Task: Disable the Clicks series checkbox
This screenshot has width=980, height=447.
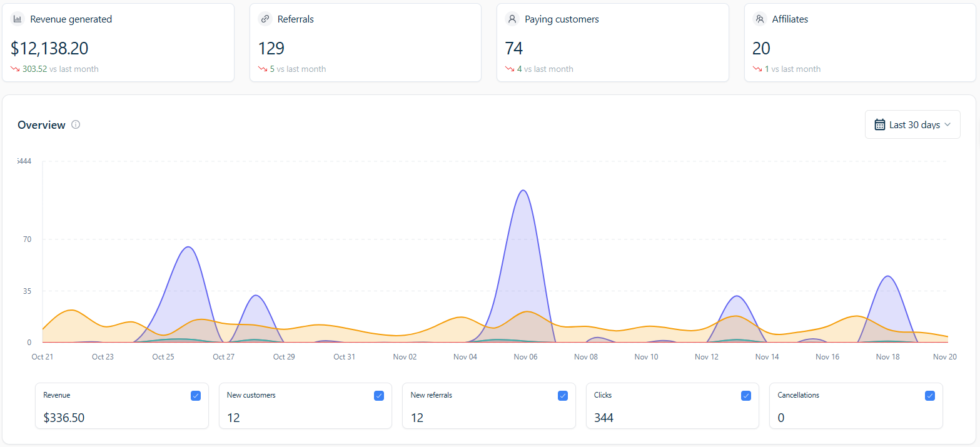Action: [745, 396]
